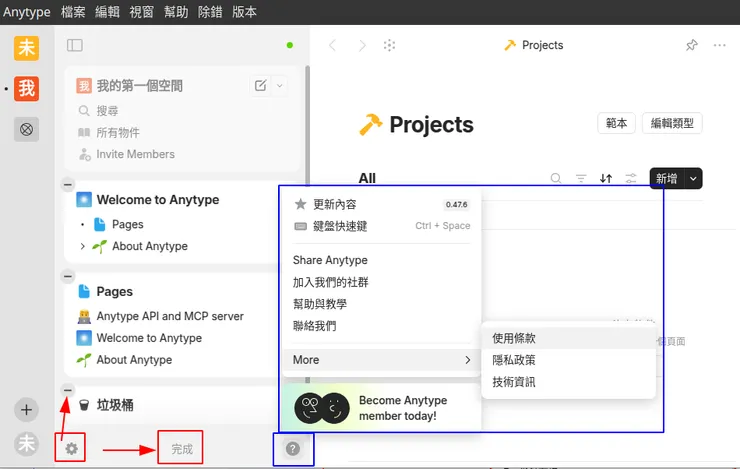Click the 完成 done button
The height and width of the screenshot is (469, 740).
coord(182,449)
